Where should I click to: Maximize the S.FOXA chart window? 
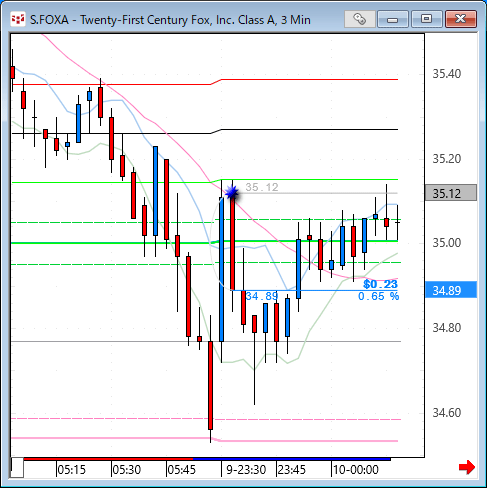(426, 19)
